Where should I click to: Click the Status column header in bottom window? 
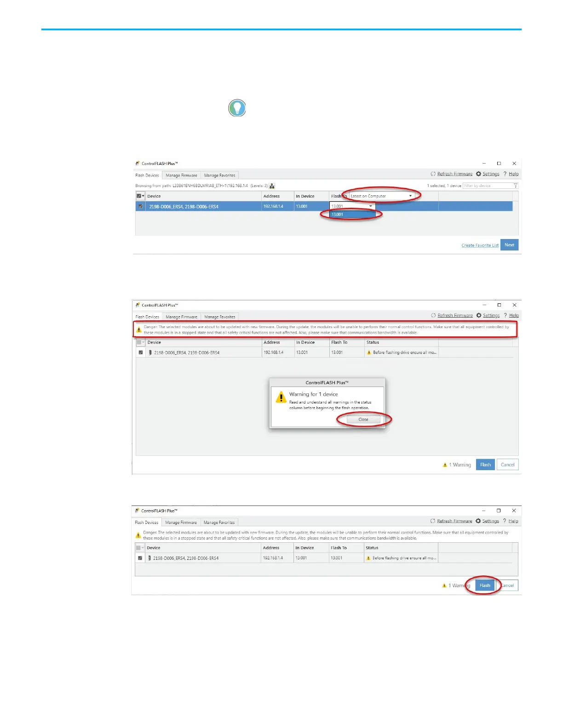coord(401,548)
